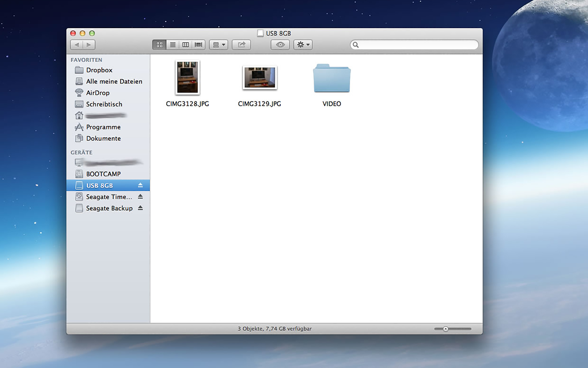The image size is (588, 368).
Task: Open Programme in the sidebar
Action: pos(108,127)
